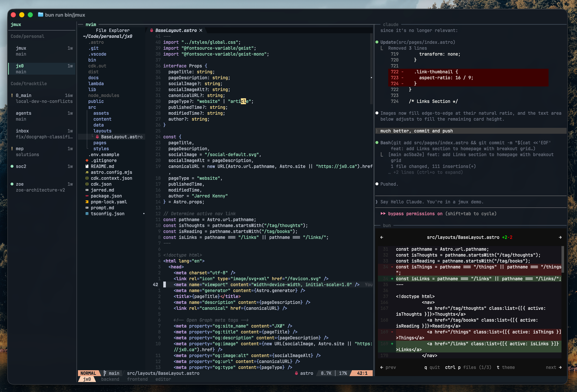The image size is (577, 392).
Task: Select the frontend window tab
Action: click(137, 379)
